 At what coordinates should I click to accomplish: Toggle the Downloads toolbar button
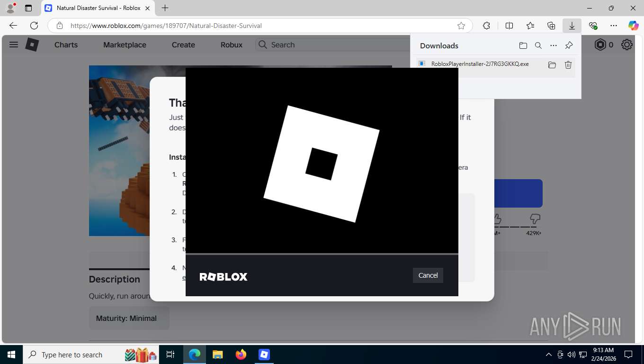click(x=572, y=26)
